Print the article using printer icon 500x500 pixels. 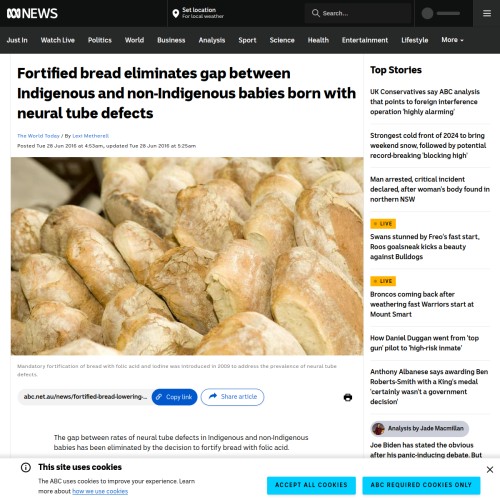click(348, 397)
